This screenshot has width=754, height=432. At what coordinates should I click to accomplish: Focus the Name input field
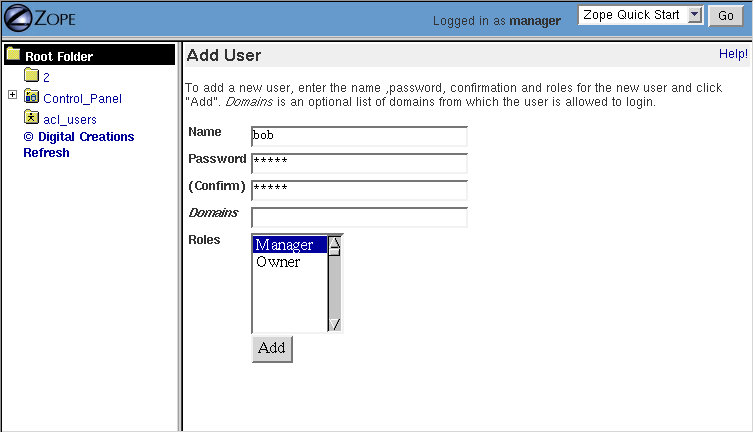(x=359, y=136)
